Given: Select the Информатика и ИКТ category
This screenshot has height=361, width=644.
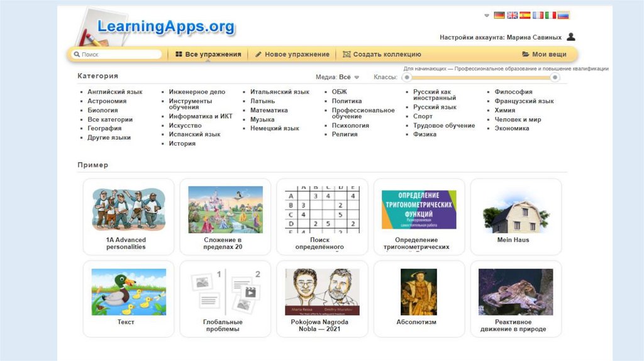Looking at the screenshot, I should click(201, 116).
